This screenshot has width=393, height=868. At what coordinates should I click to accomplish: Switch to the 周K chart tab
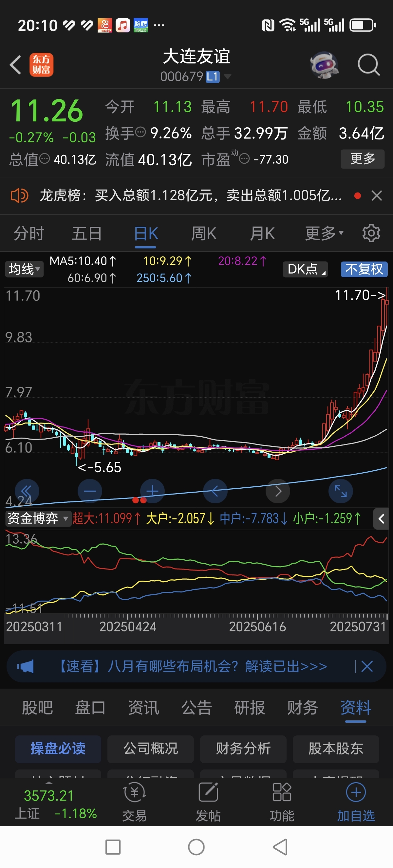(204, 233)
